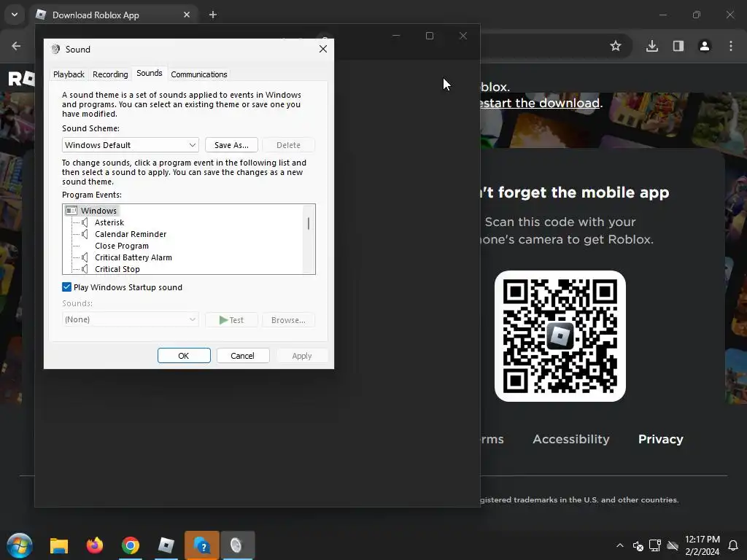Open the Accessibility footer link
Viewport: 747px width, 560px height.
(x=570, y=439)
